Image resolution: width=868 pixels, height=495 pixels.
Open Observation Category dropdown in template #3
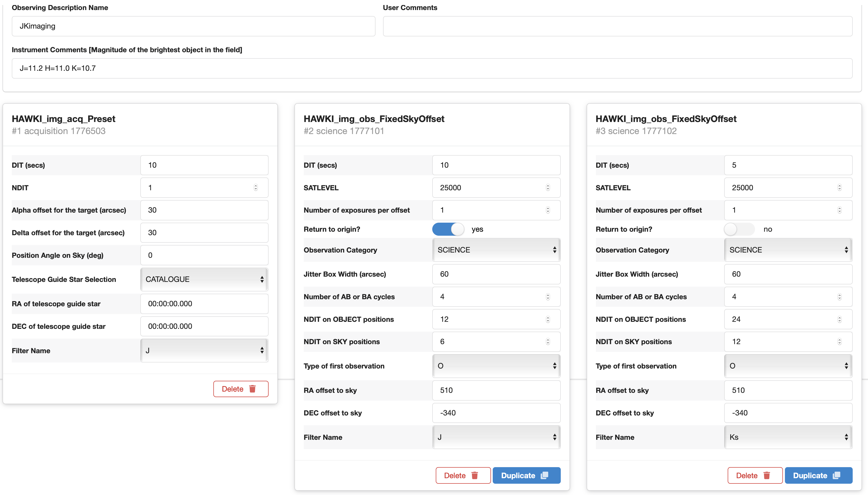[788, 250]
